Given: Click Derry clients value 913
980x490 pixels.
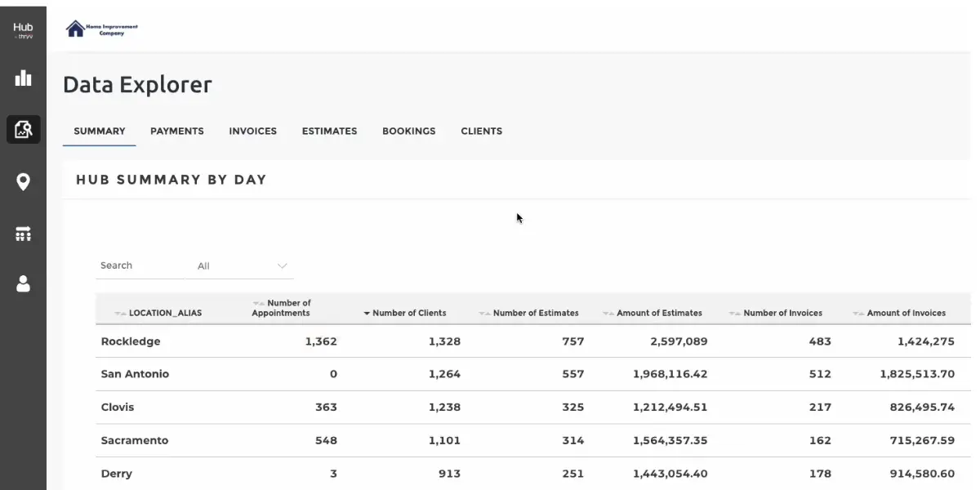Looking at the screenshot, I should pyautogui.click(x=449, y=474).
